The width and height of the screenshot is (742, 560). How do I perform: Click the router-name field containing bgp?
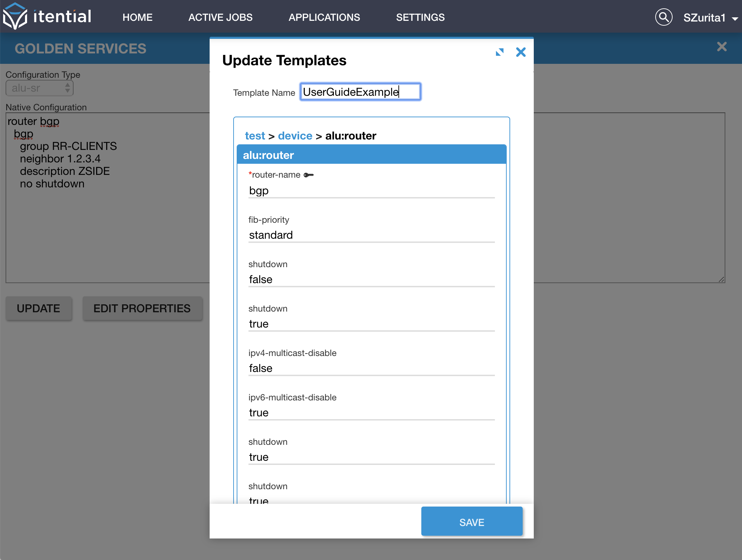(371, 191)
